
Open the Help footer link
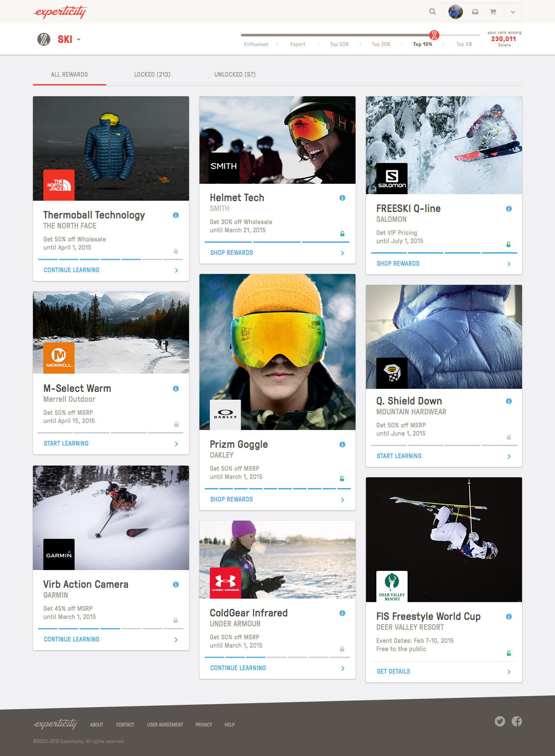click(x=229, y=725)
